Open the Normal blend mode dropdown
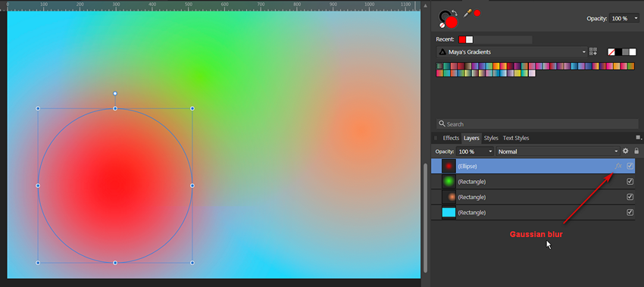Screen dimensions: 644x287 [558, 151]
